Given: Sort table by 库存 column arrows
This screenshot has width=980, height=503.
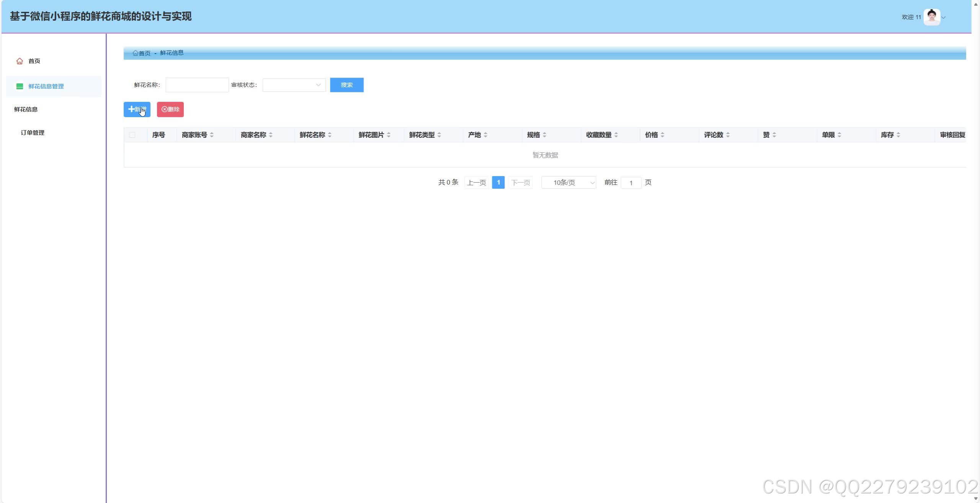Looking at the screenshot, I should point(898,135).
